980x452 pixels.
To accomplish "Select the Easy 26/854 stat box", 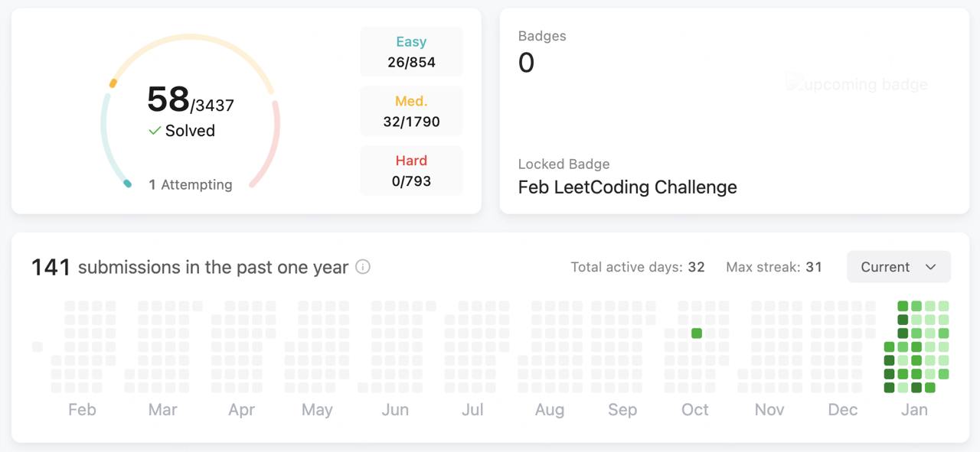I will pos(411,52).
